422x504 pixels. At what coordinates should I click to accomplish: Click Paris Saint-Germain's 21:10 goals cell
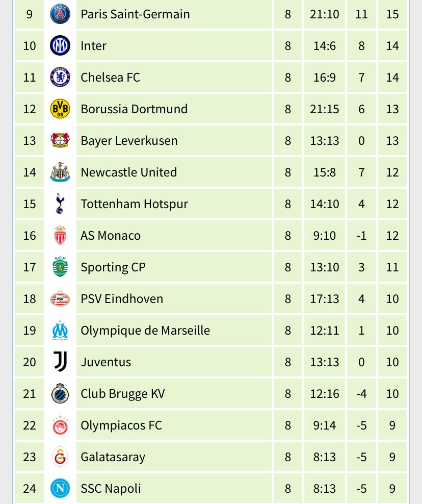(324, 14)
